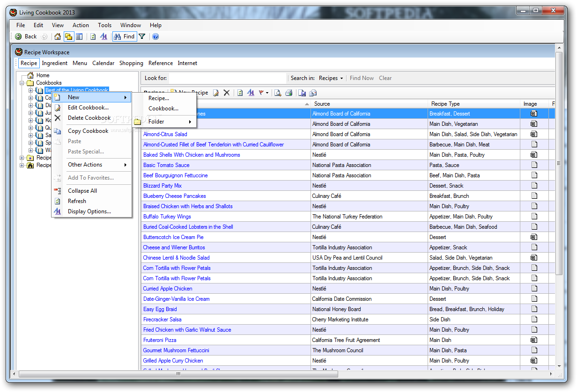Open the Firecracker Salsa recipe link
This screenshot has height=392, width=577.
pyautogui.click(x=162, y=319)
